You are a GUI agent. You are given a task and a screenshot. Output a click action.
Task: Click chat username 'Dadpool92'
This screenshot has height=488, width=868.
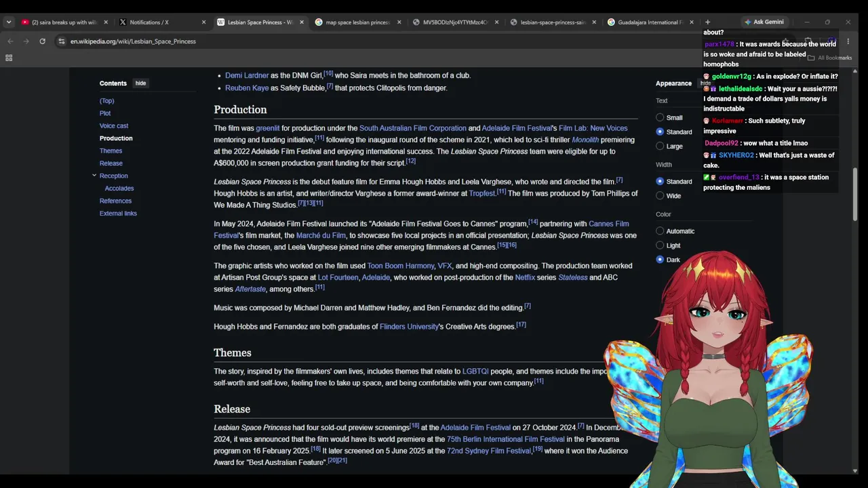(722, 143)
